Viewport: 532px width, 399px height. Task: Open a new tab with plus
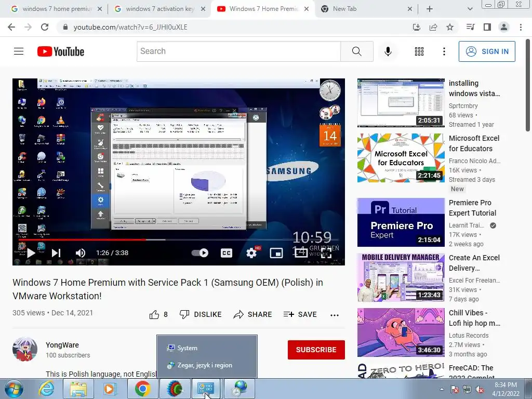pos(430,9)
